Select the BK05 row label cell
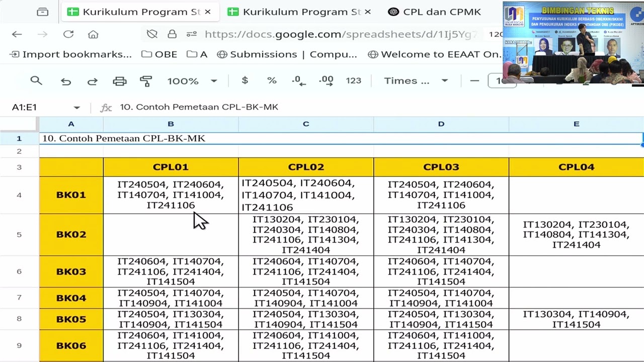This screenshot has width=644, height=362. 71,319
